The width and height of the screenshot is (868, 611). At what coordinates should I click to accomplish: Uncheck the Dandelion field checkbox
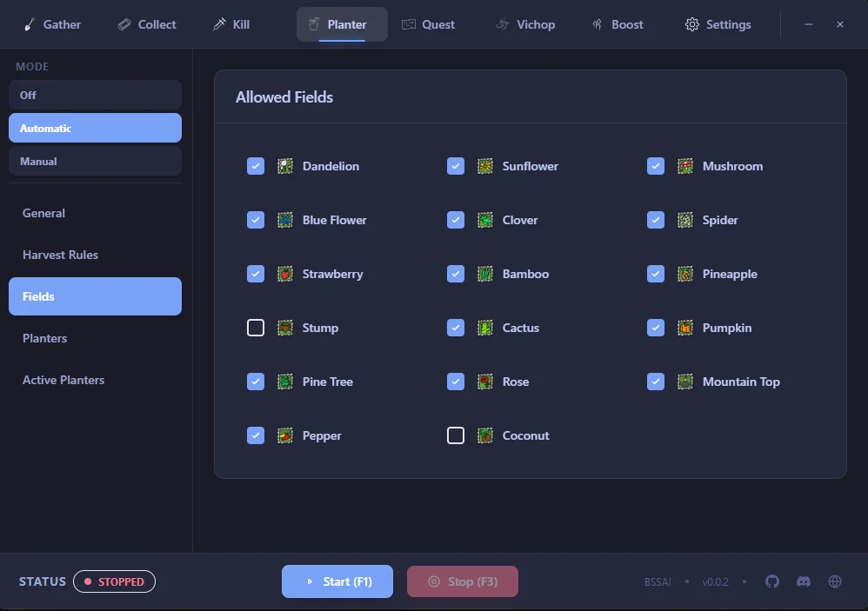256,166
